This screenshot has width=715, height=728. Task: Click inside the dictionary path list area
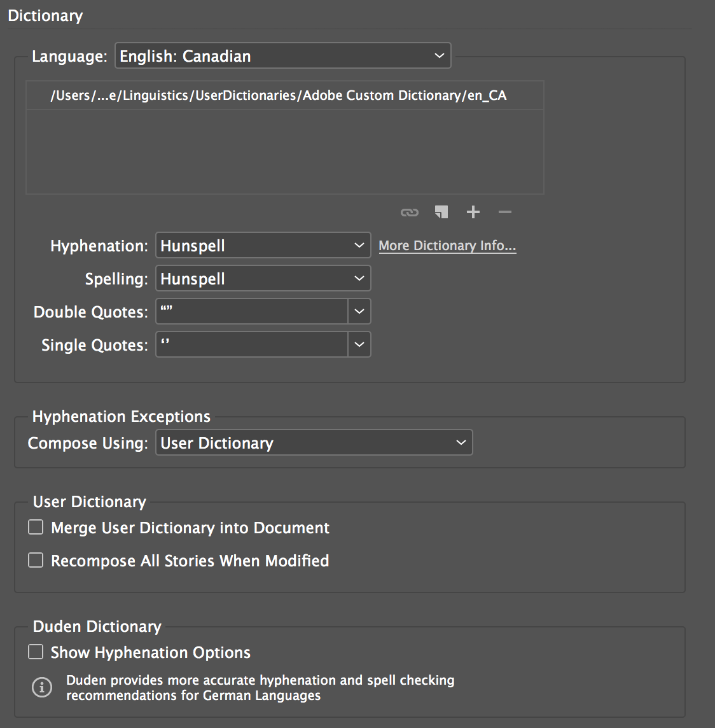click(x=284, y=146)
